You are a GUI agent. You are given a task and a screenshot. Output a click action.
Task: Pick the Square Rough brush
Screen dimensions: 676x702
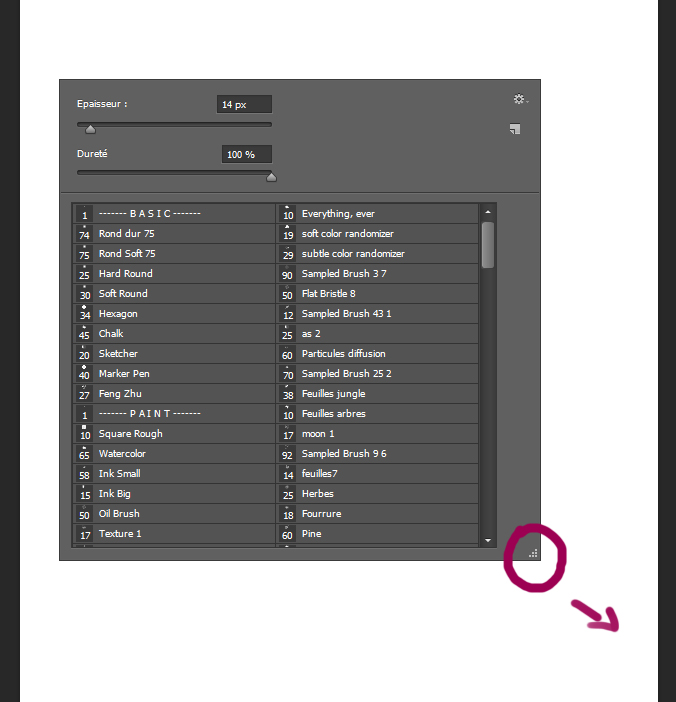[130, 434]
